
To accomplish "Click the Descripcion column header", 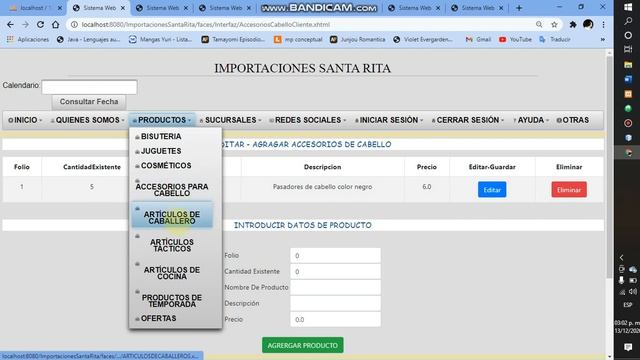I will (x=322, y=167).
